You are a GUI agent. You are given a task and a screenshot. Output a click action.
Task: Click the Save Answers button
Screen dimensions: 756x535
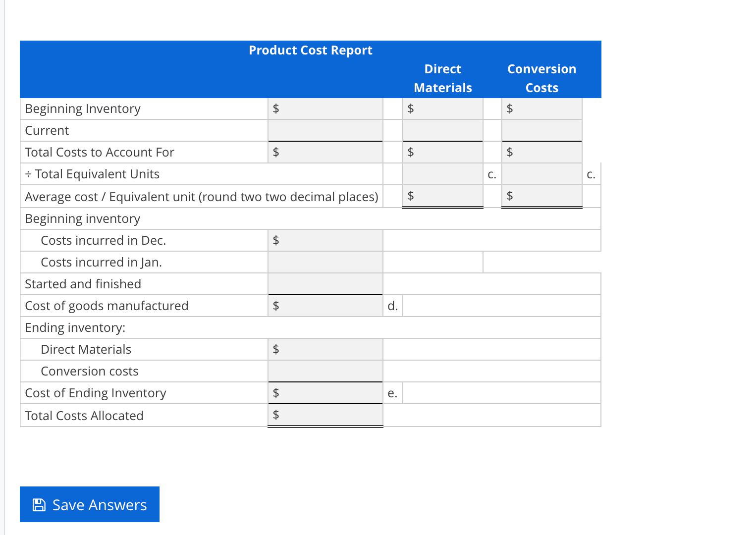point(90,504)
